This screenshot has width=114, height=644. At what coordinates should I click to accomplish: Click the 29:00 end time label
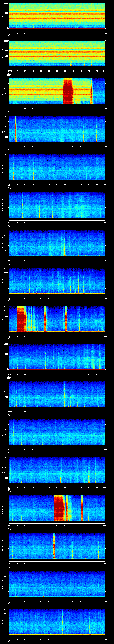point(105,260)
